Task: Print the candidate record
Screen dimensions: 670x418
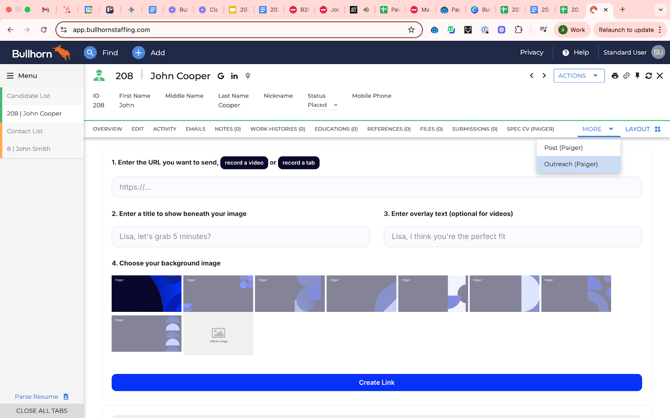Action: [615, 76]
